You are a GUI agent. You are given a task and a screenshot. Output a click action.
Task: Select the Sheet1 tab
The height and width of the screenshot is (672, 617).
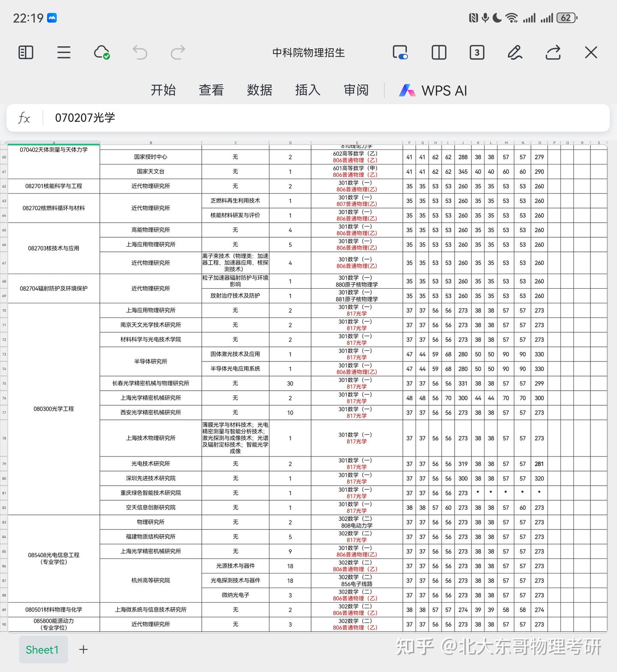point(42,650)
